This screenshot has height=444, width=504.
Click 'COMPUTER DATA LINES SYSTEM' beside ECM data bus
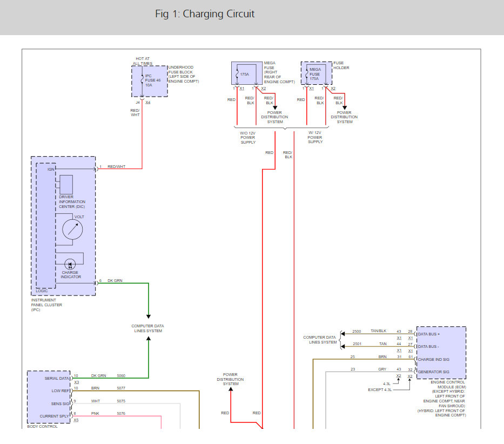click(320, 340)
